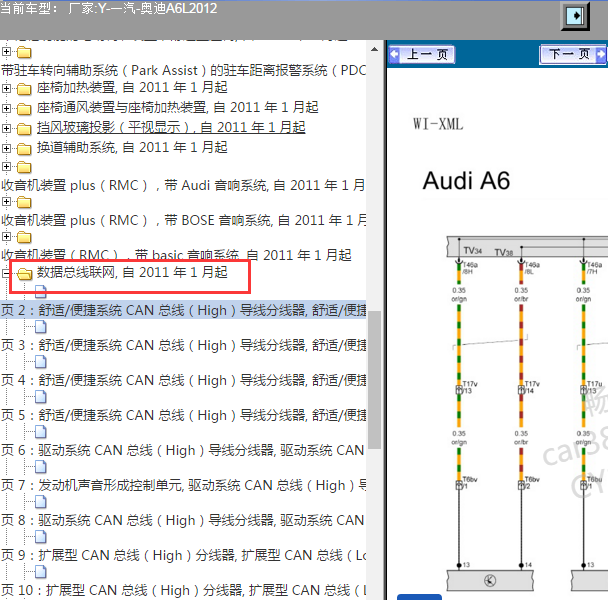The image size is (608, 600).
Task: Click folder icon above 收音机装置 basic entry
Action: pos(24,237)
